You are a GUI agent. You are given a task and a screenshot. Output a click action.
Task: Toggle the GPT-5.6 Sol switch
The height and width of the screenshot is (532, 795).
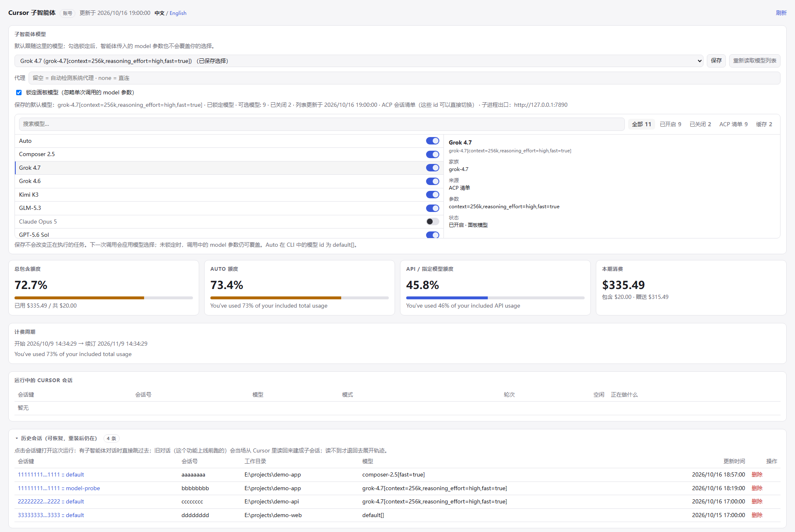432,235
